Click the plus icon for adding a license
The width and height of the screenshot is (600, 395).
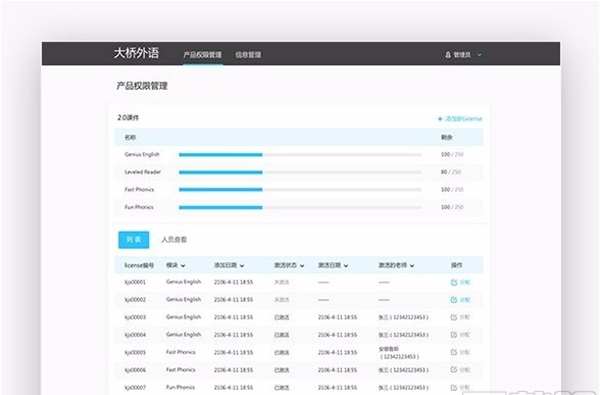(x=440, y=119)
